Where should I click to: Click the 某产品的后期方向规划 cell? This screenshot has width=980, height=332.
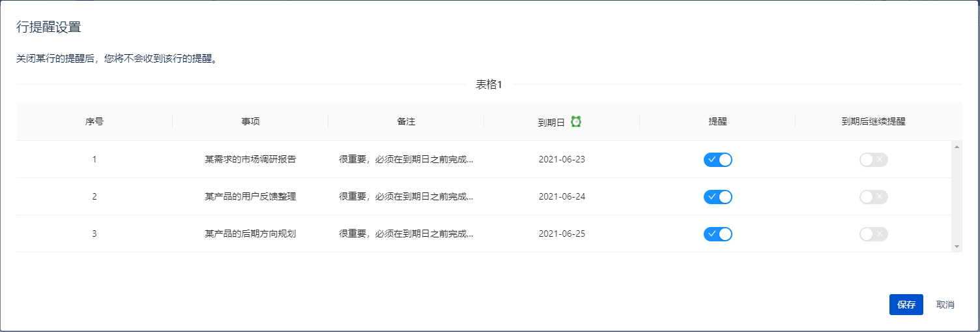[x=250, y=234]
